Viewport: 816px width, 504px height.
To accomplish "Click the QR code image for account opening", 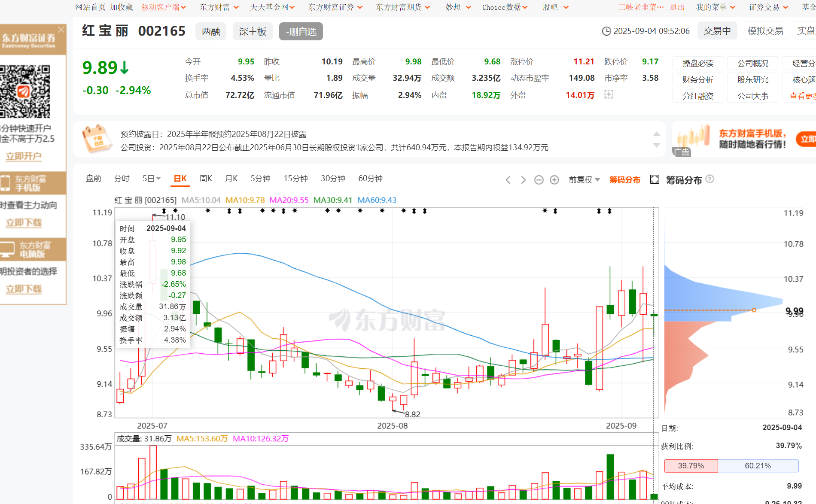I will 25,91.
